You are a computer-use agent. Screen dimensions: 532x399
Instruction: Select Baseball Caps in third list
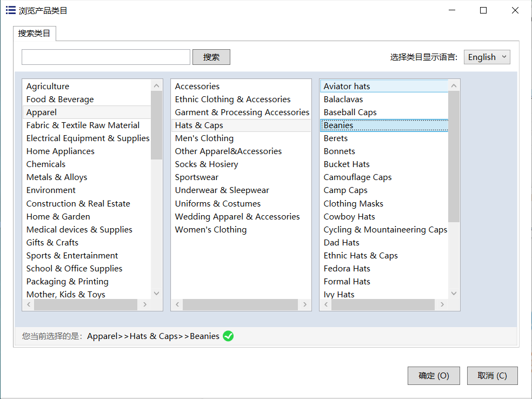coord(350,112)
